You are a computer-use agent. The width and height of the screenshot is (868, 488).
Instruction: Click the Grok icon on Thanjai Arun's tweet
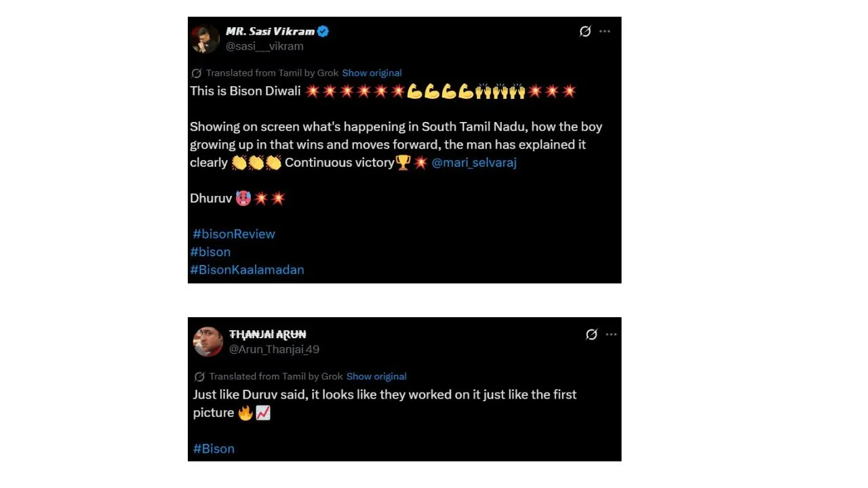point(591,334)
